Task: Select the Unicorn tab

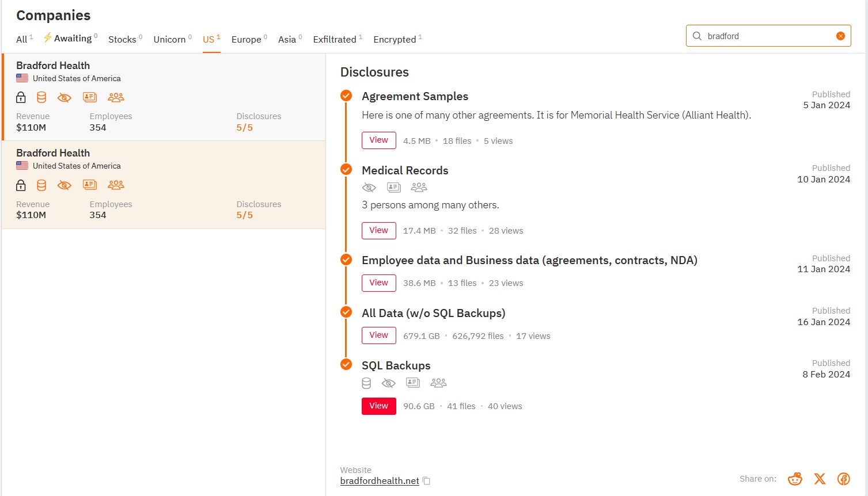Action: 172,39
